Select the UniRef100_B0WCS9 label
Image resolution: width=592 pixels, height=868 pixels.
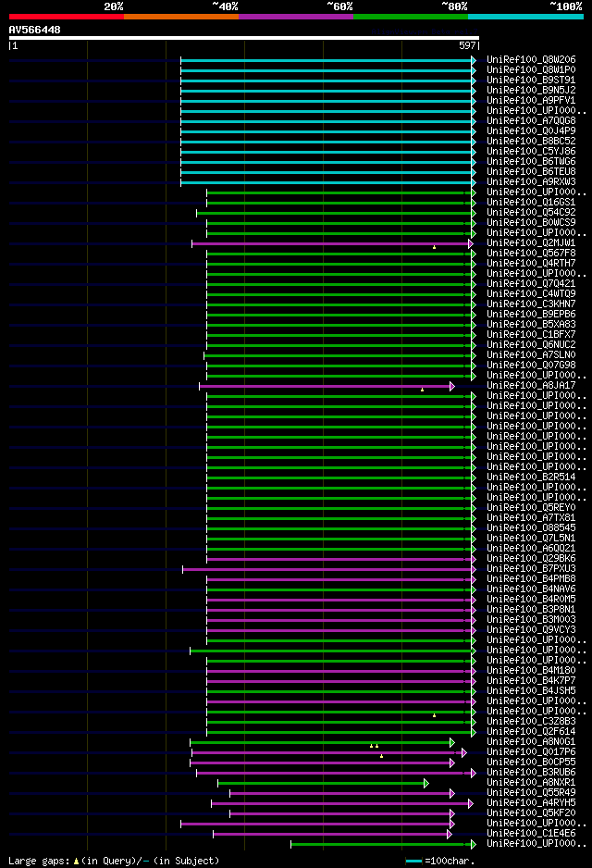click(x=531, y=222)
